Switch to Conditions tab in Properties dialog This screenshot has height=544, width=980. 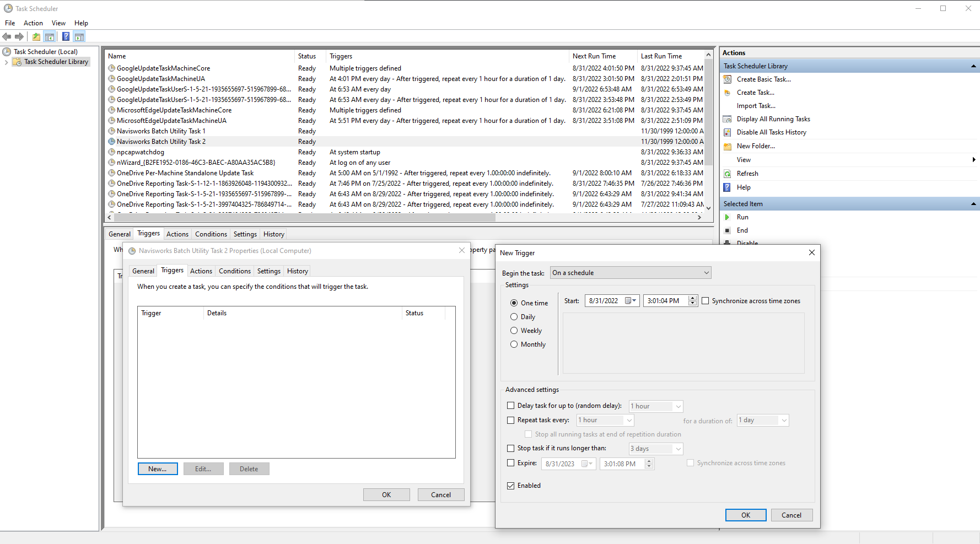234,271
